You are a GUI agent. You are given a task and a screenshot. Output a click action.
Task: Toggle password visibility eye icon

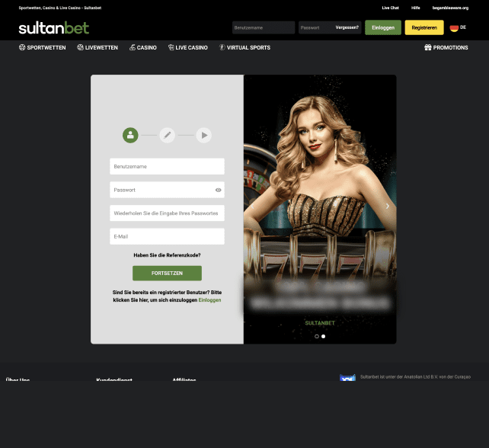[x=218, y=190]
